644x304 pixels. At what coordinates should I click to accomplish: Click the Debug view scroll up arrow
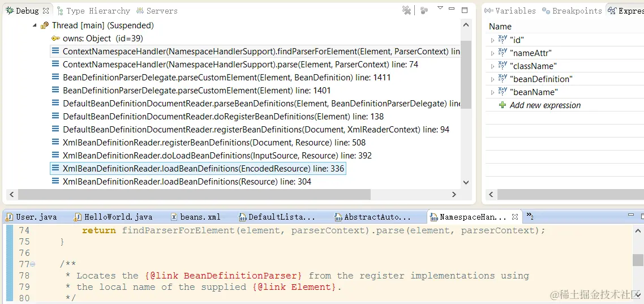pos(466,25)
